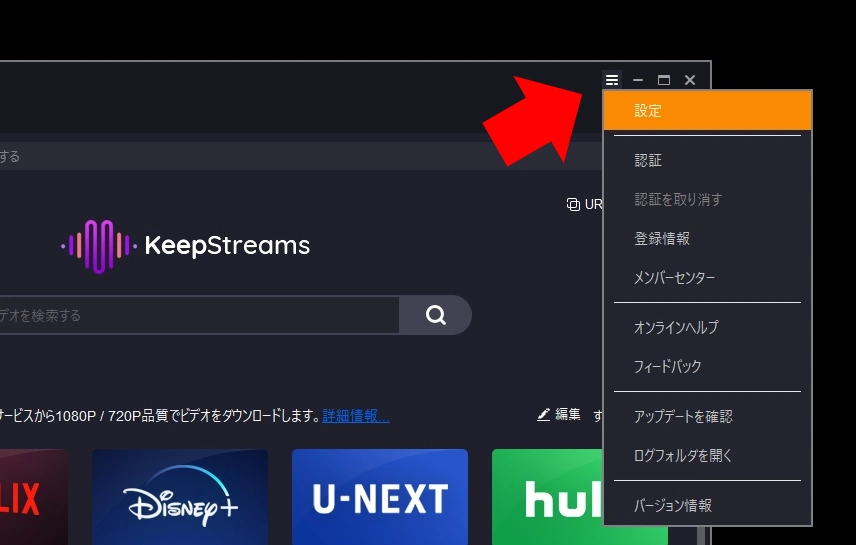Open the Hulu service tile
The image size is (856, 545).
pyautogui.click(x=548, y=497)
